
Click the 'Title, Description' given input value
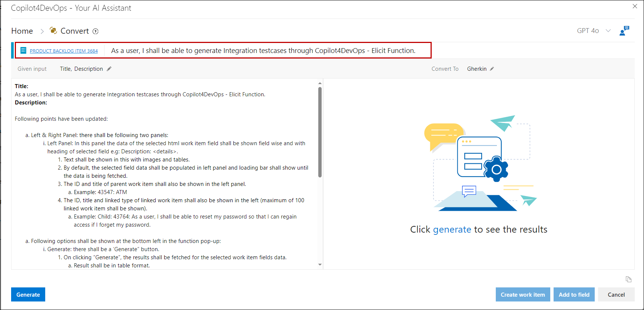click(x=82, y=69)
